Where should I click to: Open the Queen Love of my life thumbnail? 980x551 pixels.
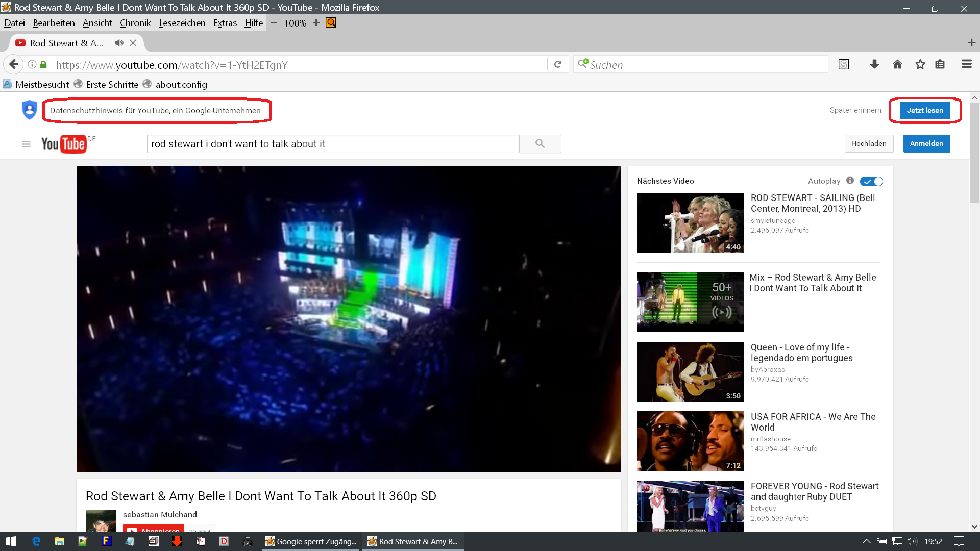coord(690,372)
